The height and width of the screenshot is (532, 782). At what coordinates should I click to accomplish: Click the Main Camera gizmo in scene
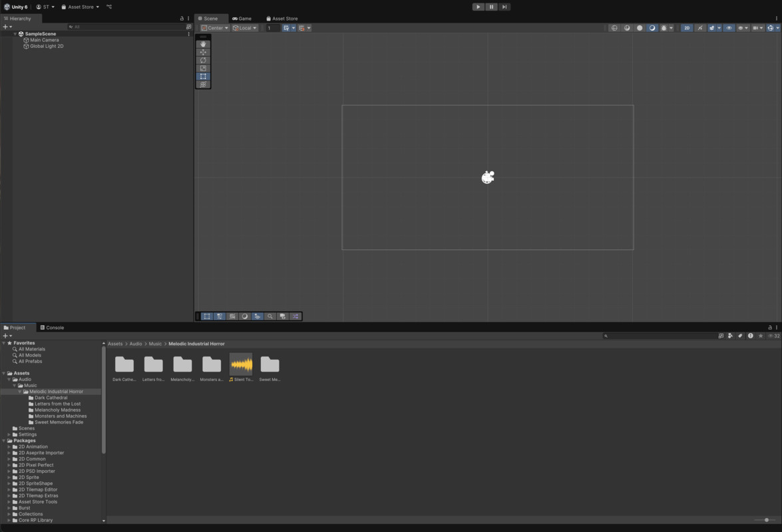[x=488, y=177]
